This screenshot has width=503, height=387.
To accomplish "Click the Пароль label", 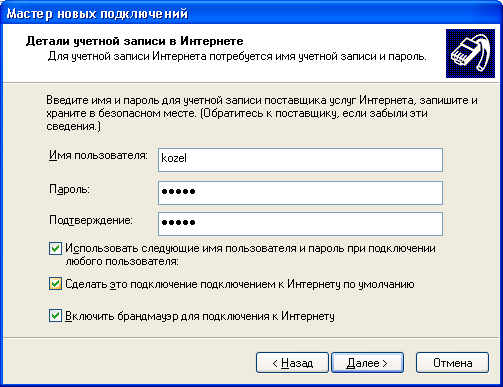I will (69, 189).
